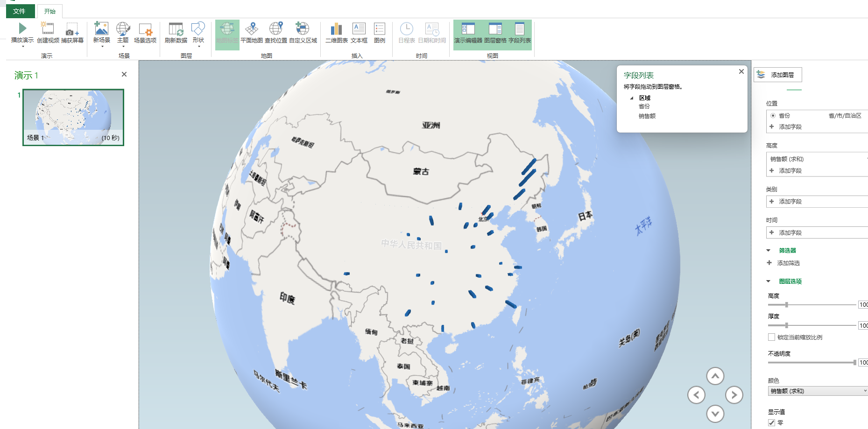Switch to the 文件 tab
This screenshot has width=868, height=429.
[21, 11]
